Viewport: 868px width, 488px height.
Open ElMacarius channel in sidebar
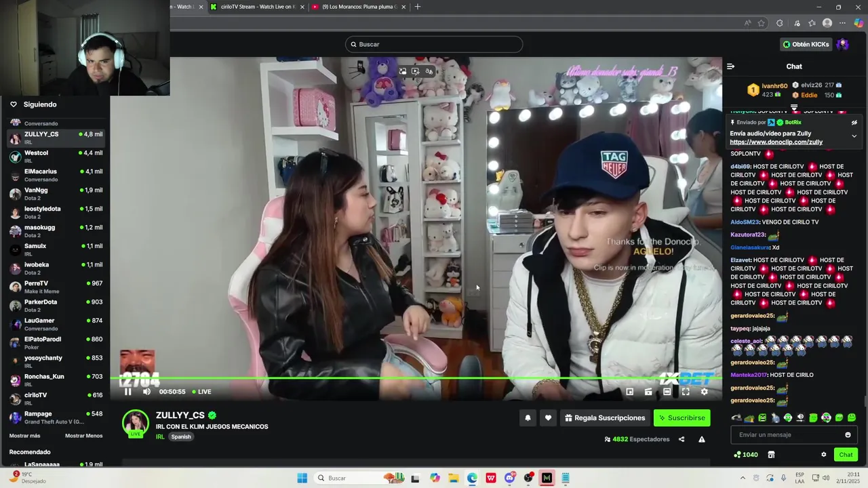[56, 176]
